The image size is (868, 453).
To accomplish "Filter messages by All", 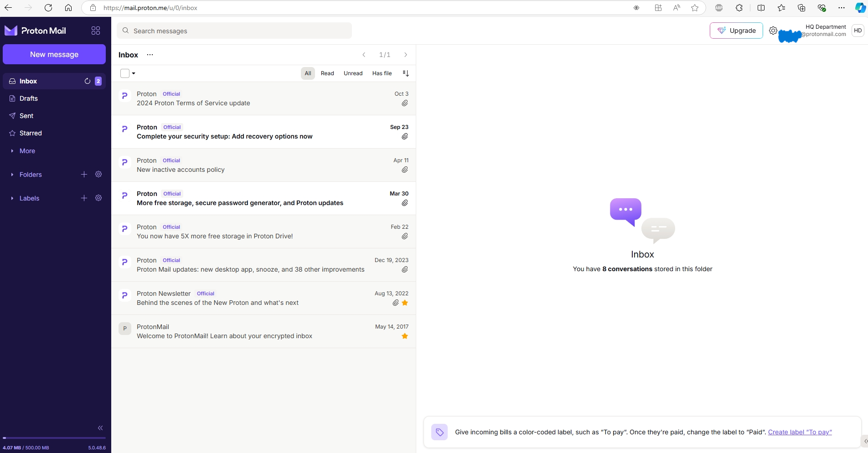I will [x=308, y=73].
